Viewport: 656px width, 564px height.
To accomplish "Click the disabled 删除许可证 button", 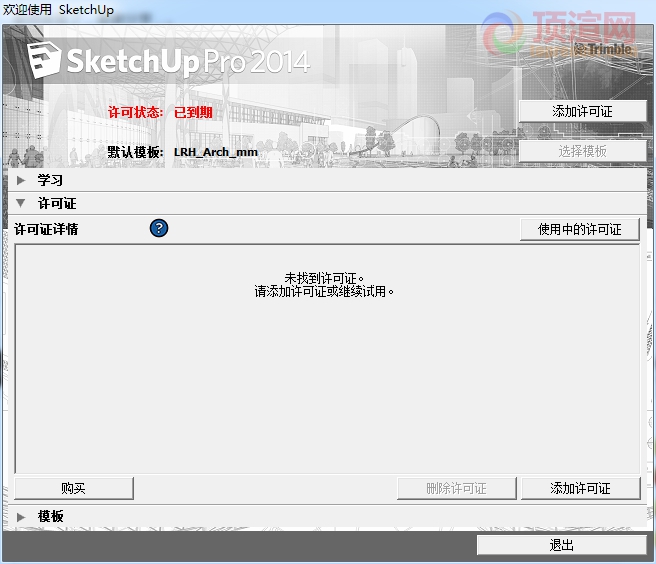I will [456, 488].
